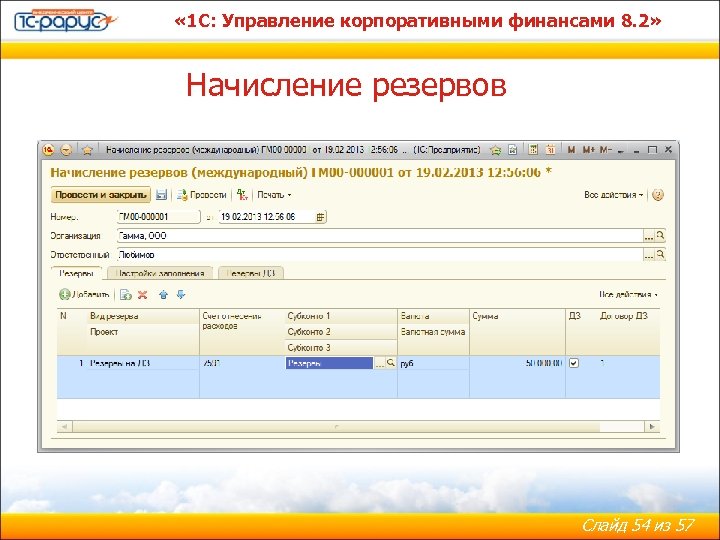Open date picker calendar button
The width and height of the screenshot is (720, 540).
click(321, 217)
